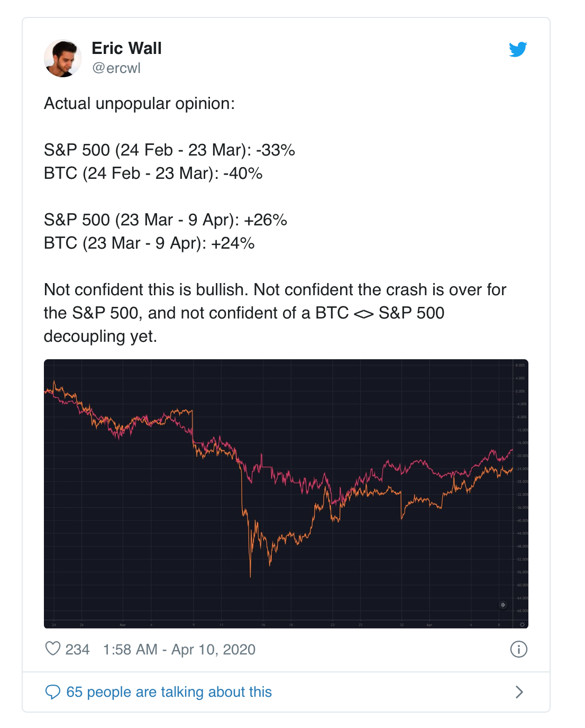Open chart settings gear icon

point(522,625)
